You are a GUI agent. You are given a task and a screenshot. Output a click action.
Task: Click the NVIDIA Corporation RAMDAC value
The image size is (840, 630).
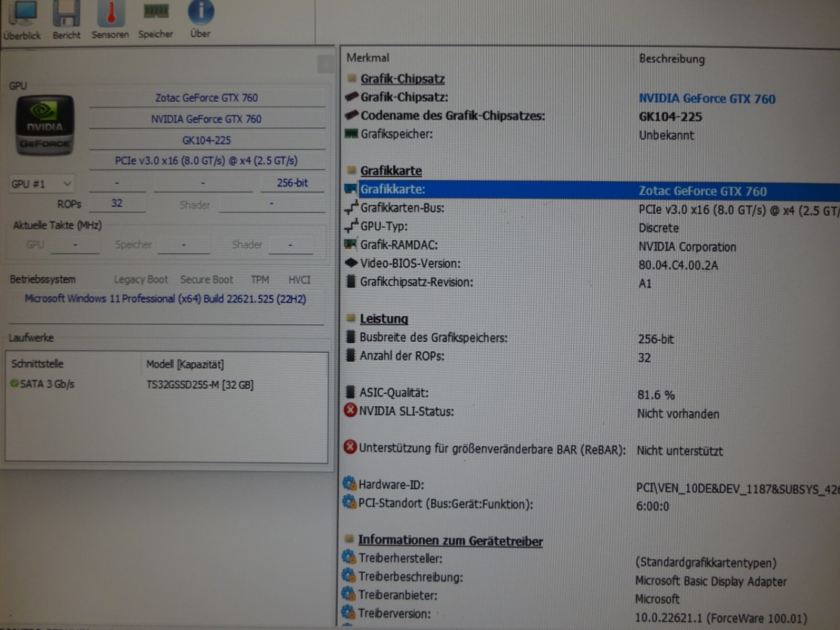687,247
